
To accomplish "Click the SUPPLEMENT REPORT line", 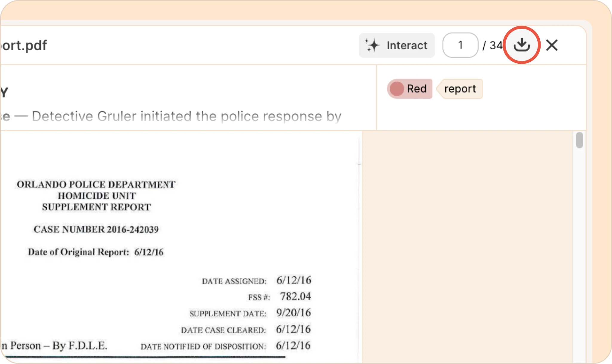I will [97, 207].
